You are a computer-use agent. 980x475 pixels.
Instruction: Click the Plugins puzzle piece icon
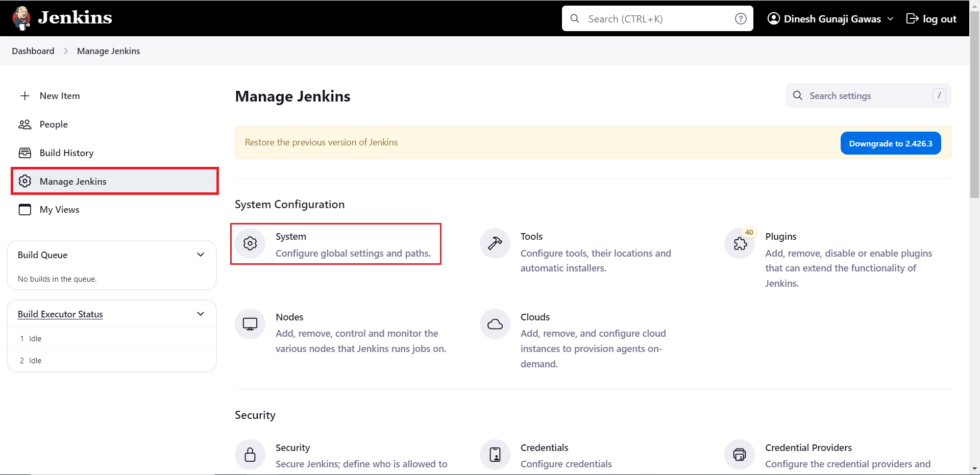[x=740, y=244]
